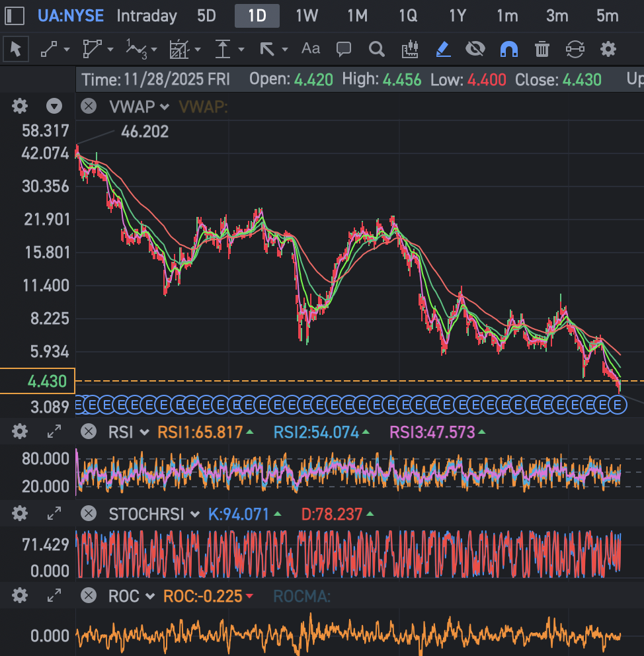This screenshot has height=656, width=644.
Task: Maximize the STOCHRSI indicator panel
Action: coord(54,513)
